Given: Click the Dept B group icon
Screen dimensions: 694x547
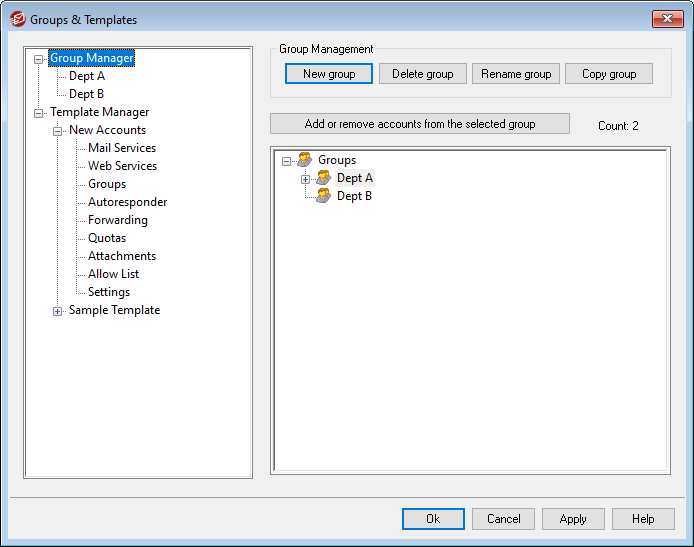Looking at the screenshot, I should click(323, 196).
